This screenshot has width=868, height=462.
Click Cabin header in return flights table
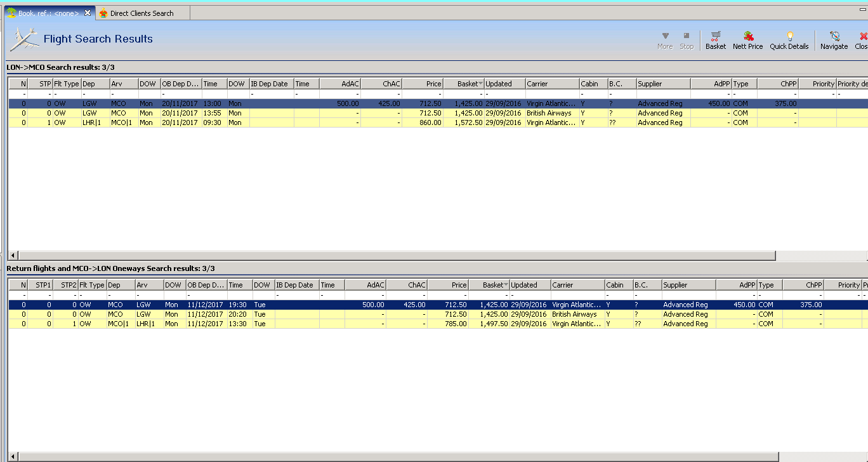point(619,285)
